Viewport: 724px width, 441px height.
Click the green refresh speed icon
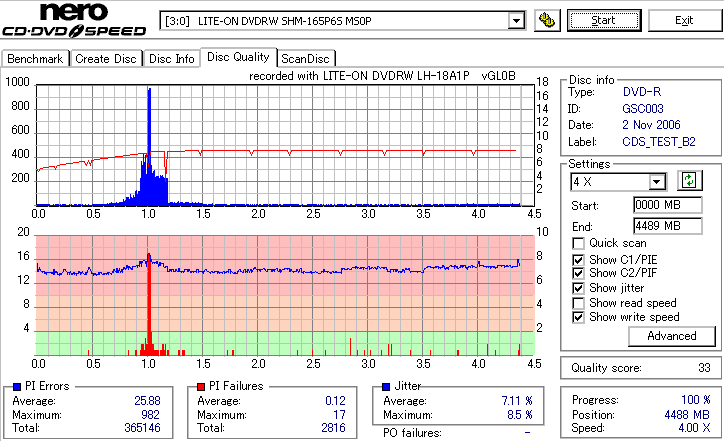[689, 181]
